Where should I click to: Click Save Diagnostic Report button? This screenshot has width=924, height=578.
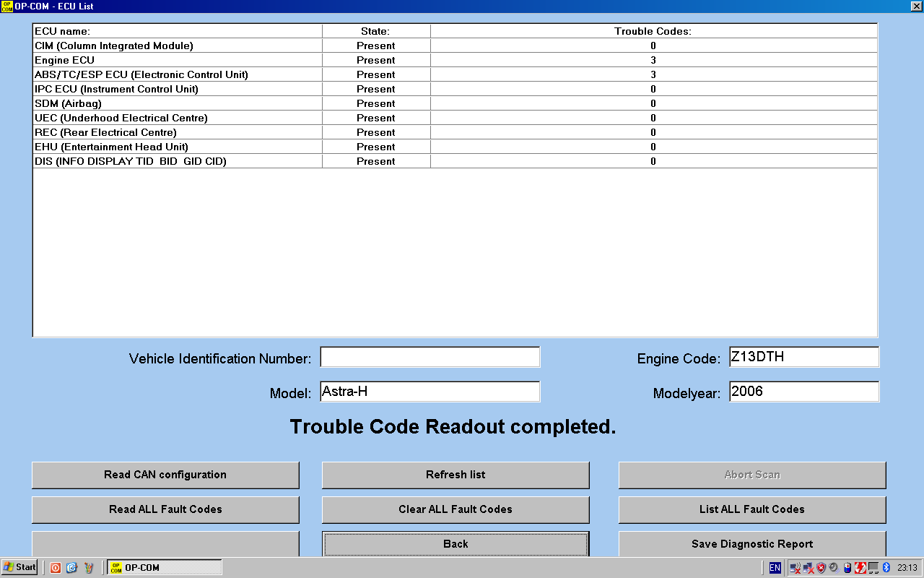(x=752, y=544)
